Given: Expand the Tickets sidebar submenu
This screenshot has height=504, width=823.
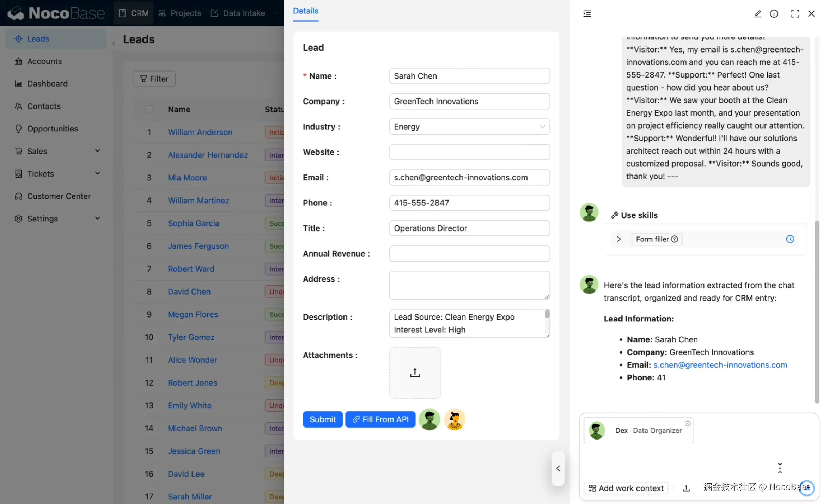Looking at the screenshot, I should tap(56, 174).
